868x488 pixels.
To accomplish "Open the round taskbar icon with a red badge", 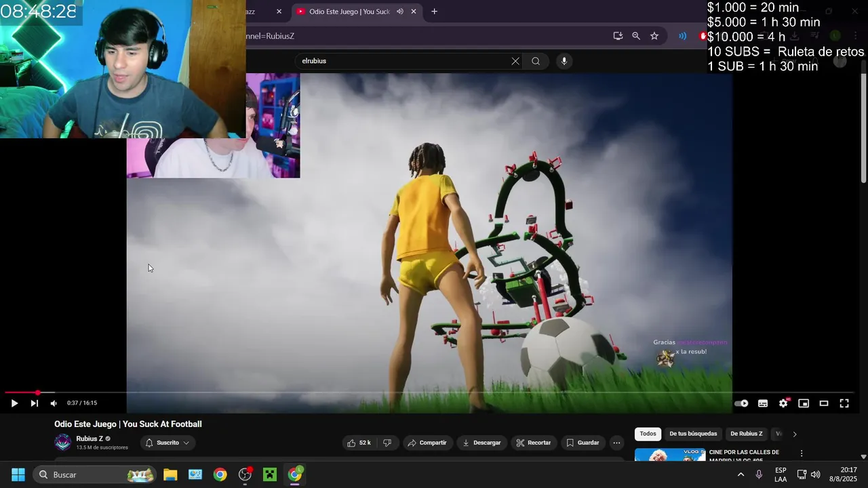I will point(245,474).
